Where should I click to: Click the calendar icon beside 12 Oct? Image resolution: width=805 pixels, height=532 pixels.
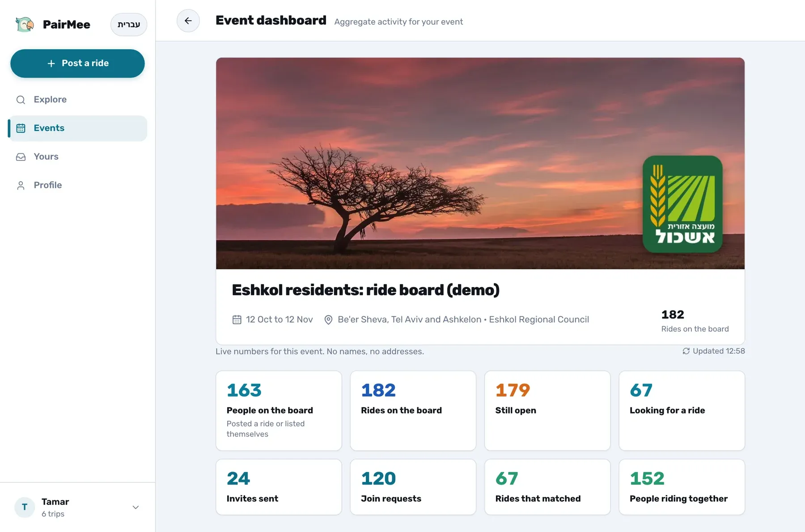coord(237,320)
